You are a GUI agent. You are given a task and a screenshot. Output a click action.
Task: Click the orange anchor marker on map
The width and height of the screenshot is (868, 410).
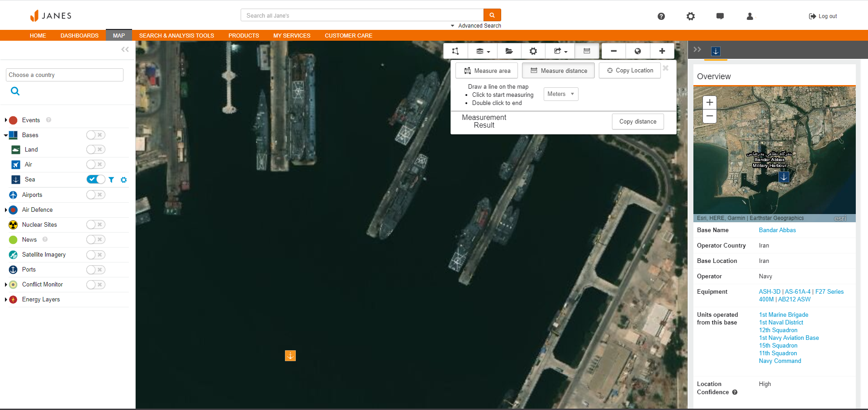pyautogui.click(x=290, y=356)
